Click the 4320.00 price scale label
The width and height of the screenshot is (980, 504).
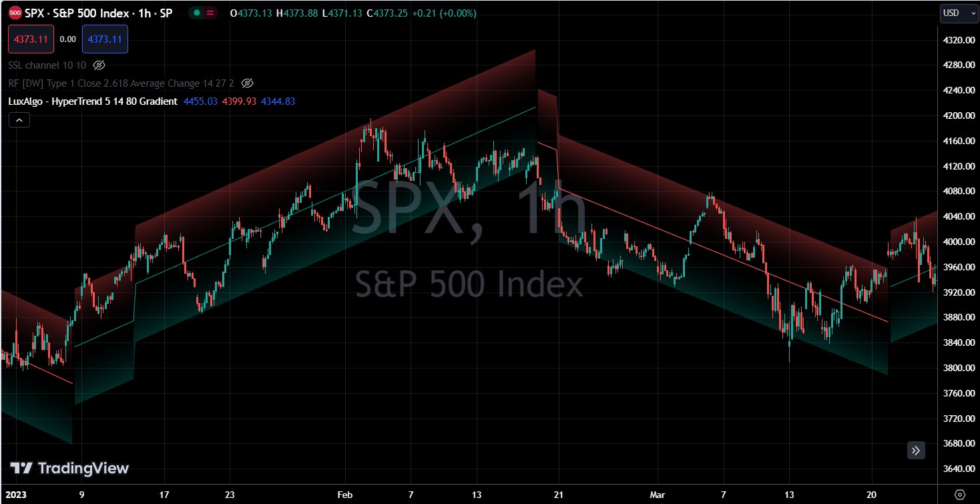coord(959,40)
